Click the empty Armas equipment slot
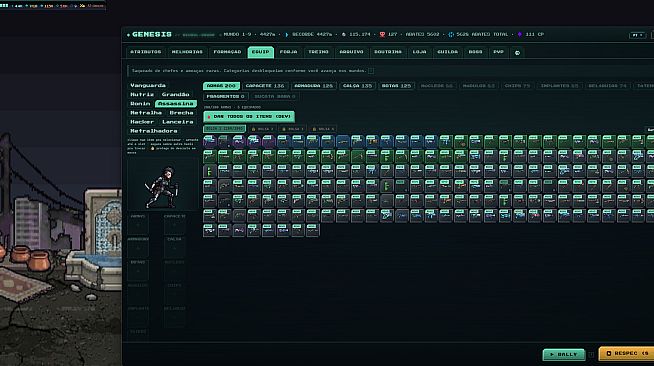 138,226
